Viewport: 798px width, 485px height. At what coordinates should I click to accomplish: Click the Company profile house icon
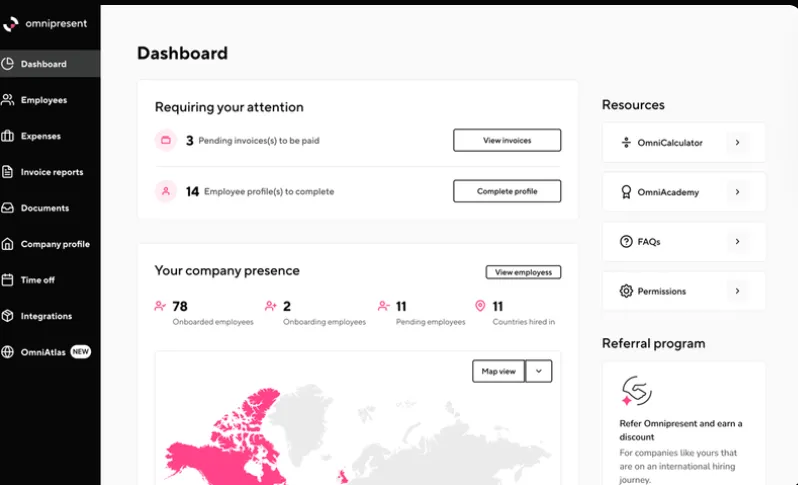tap(7, 244)
